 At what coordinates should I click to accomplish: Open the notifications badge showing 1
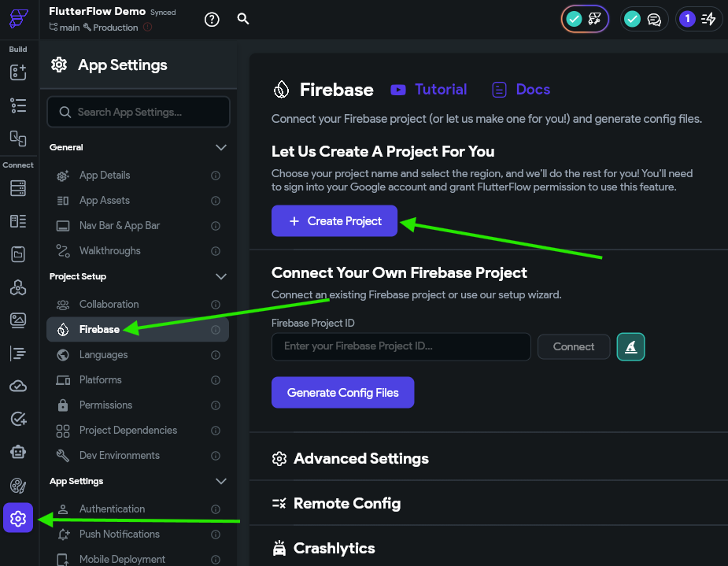pos(699,19)
